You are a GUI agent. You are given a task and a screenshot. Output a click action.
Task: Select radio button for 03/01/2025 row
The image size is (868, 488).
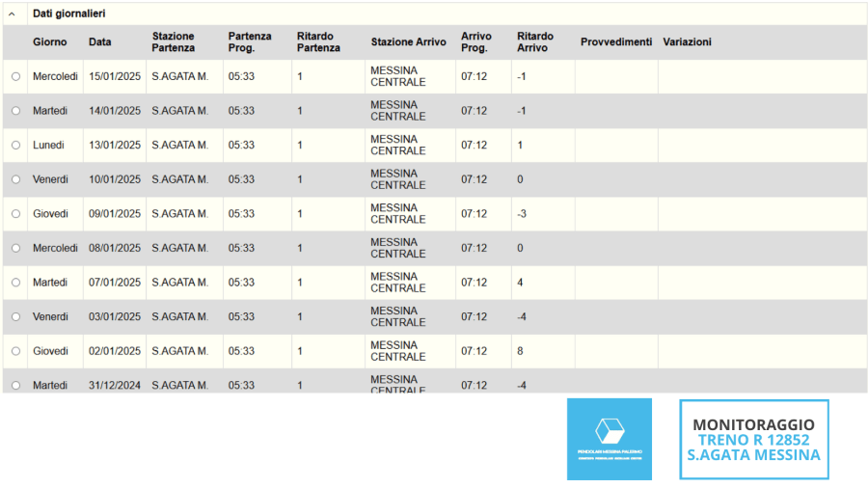pos(15,316)
